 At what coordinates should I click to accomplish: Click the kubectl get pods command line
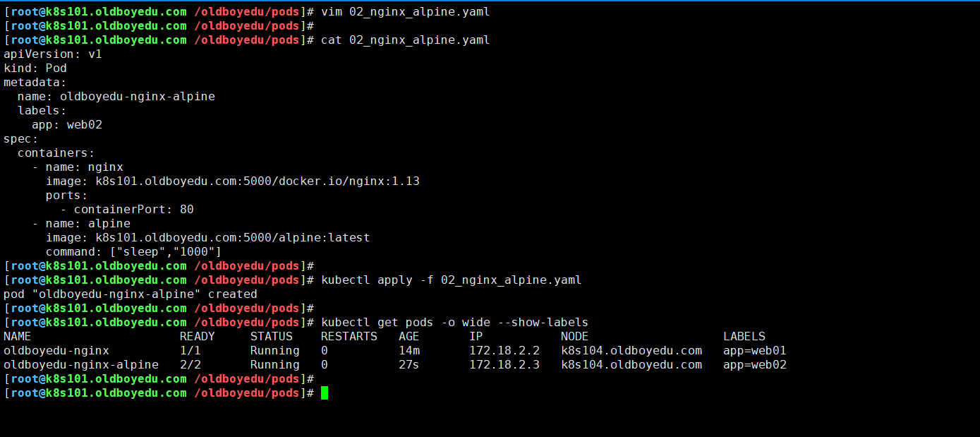click(454, 322)
